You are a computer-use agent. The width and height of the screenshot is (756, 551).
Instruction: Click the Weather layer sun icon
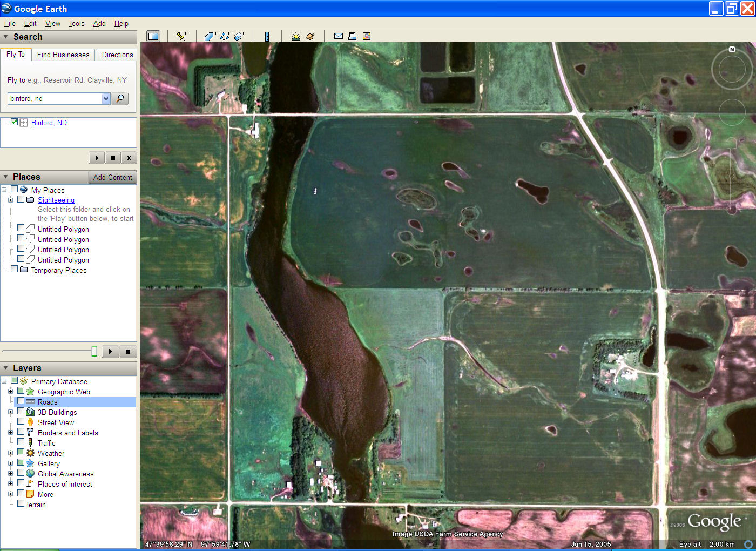click(x=30, y=453)
